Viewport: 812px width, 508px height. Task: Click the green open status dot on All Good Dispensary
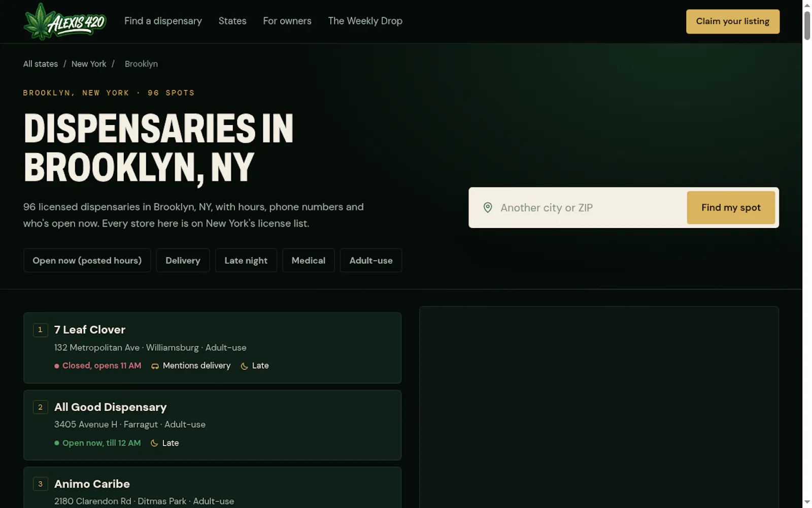(57, 443)
